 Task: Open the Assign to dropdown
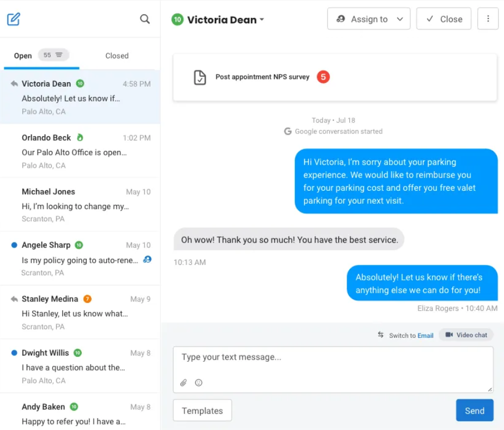pyautogui.click(x=368, y=19)
